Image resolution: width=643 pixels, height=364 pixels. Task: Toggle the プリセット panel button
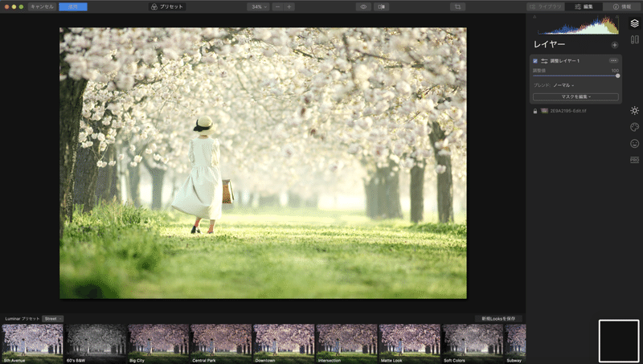[x=167, y=6]
